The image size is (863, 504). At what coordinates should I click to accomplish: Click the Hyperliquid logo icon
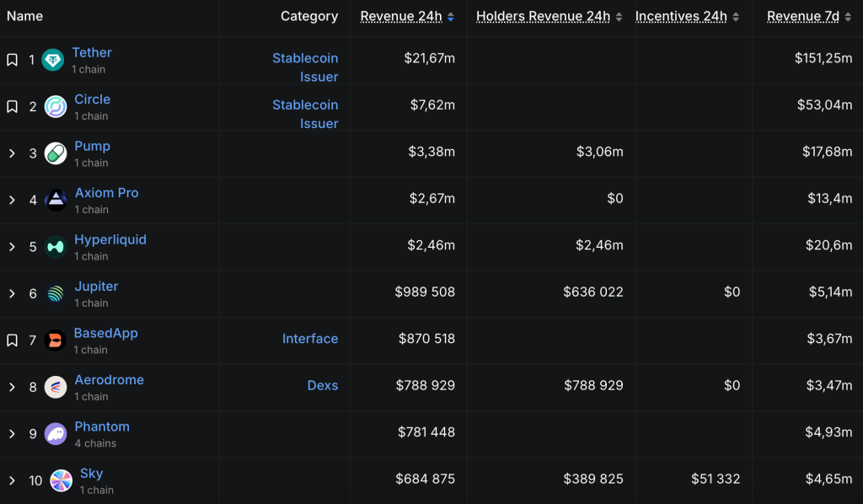56,247
